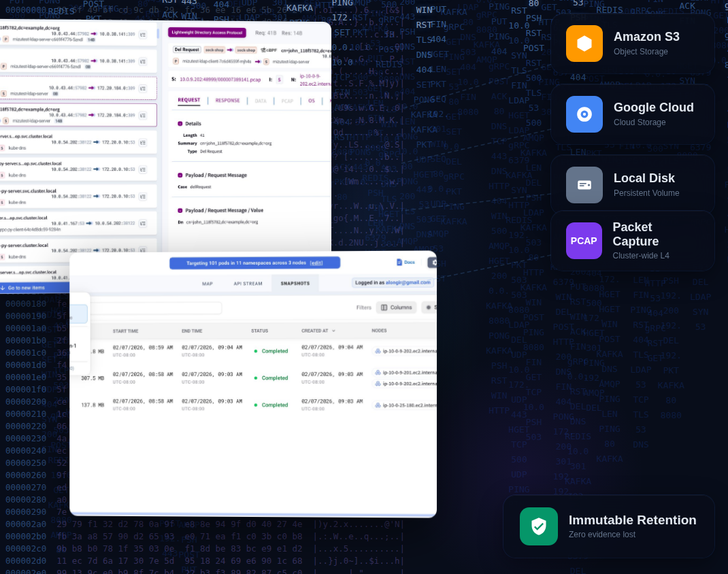The height and width of the screenshot is (574, 728).
Task: Switch to the API STREAM tab
Action: pyautogui.click(x=248, y=284)
